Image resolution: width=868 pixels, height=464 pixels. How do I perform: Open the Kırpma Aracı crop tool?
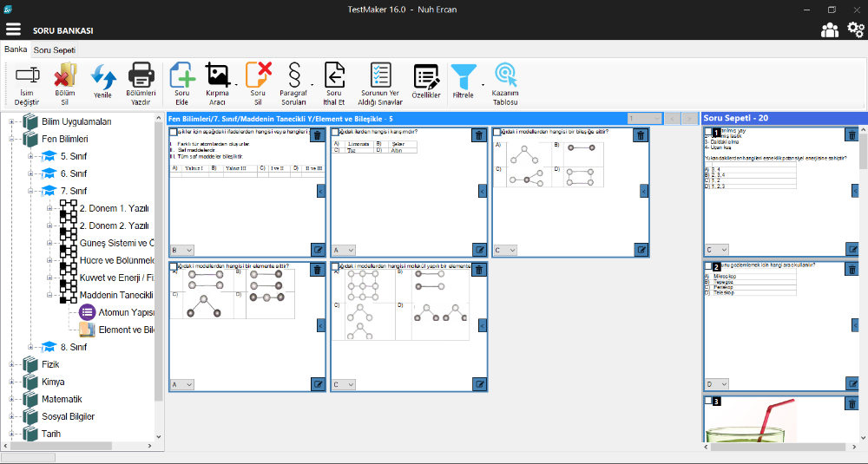point(217,76)
